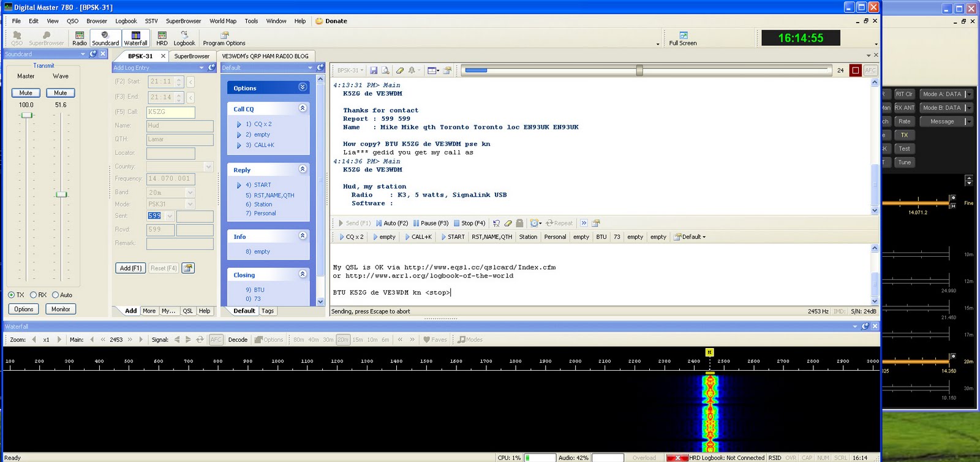Click the red squelch square button

856,70
